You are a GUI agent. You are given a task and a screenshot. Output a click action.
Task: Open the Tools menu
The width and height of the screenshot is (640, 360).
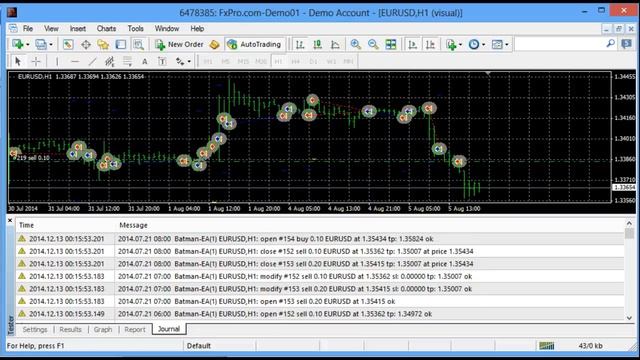pos(136,29)
